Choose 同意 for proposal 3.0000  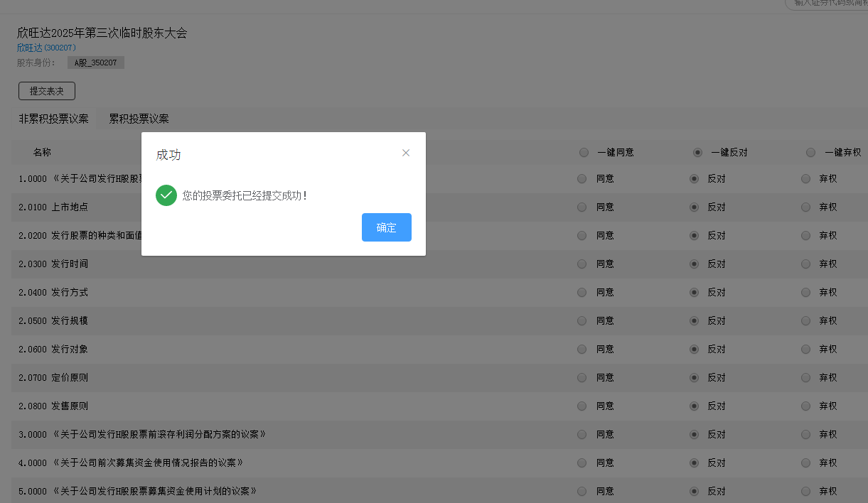pyautogui.click(x=582, y=434)
